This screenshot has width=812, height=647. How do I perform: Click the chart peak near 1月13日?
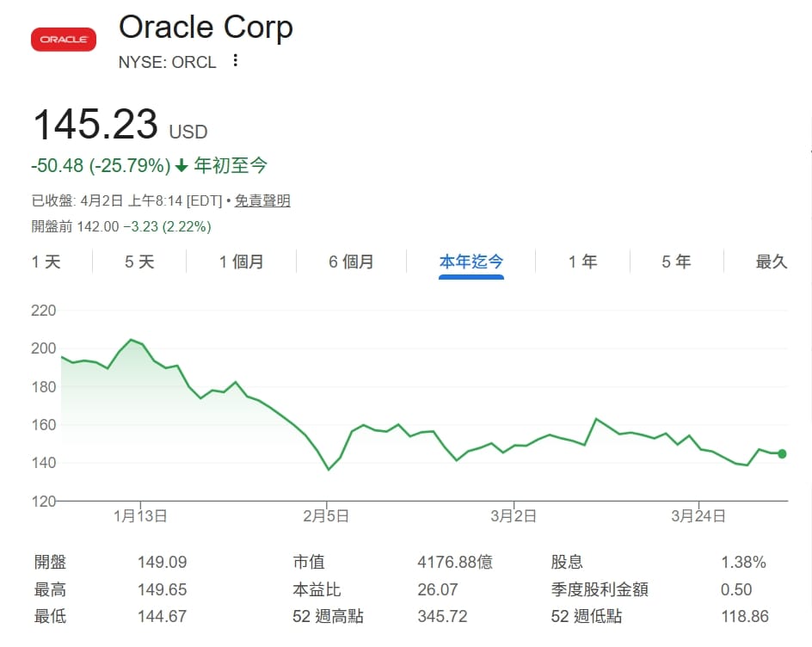pyautogui.click(x=131, y=340)
